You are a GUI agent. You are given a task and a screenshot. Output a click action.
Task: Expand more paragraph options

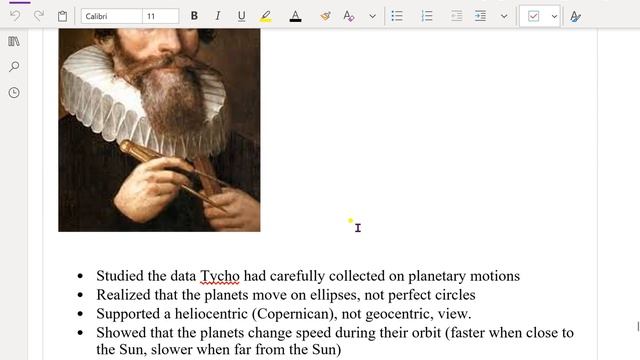[504, 16]
